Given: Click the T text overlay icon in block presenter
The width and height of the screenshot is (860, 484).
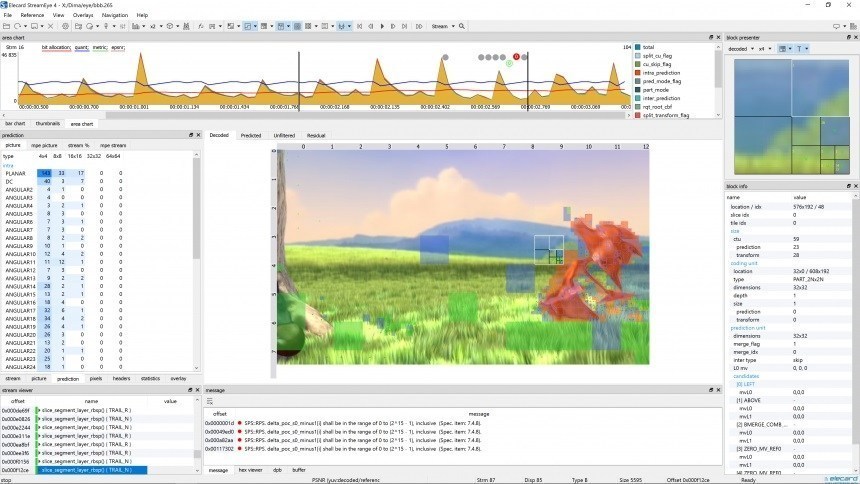Looking at the screenshot, I should 799,49.
